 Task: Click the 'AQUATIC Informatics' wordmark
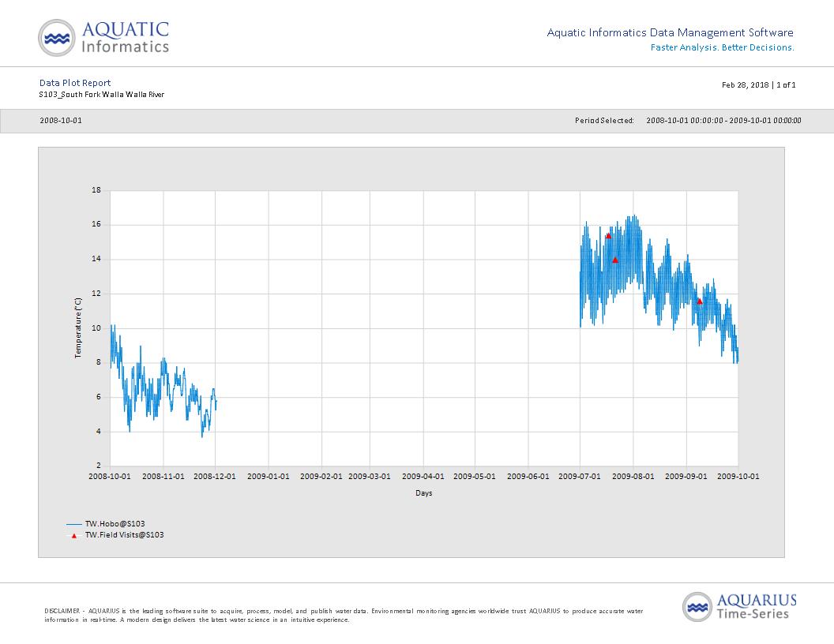click(x=126, y=38)
